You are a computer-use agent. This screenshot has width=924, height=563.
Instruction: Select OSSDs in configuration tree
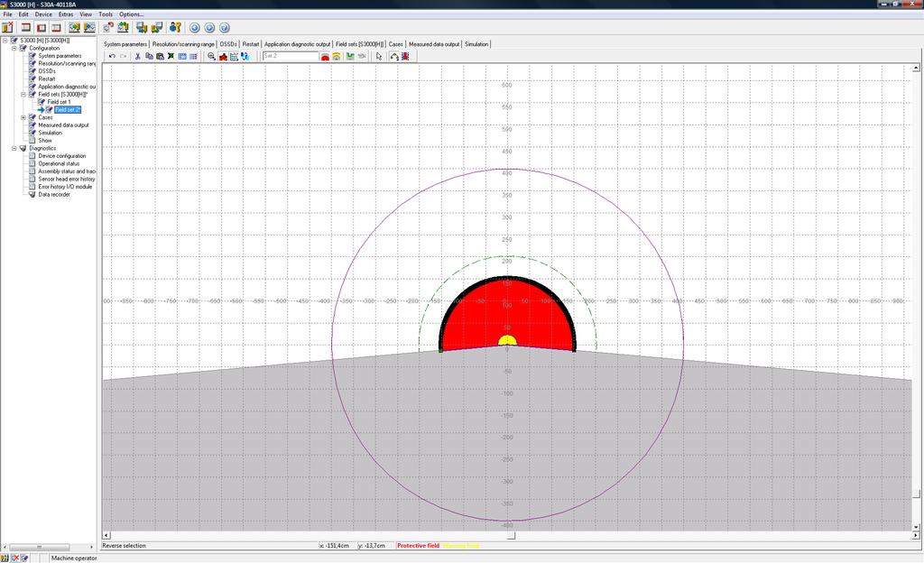coord(47,71)
